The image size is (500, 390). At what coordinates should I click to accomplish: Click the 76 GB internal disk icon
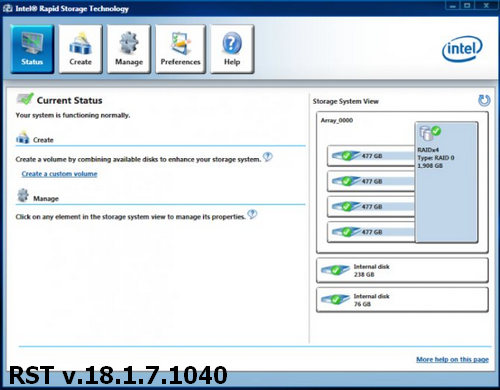point(335,299)
